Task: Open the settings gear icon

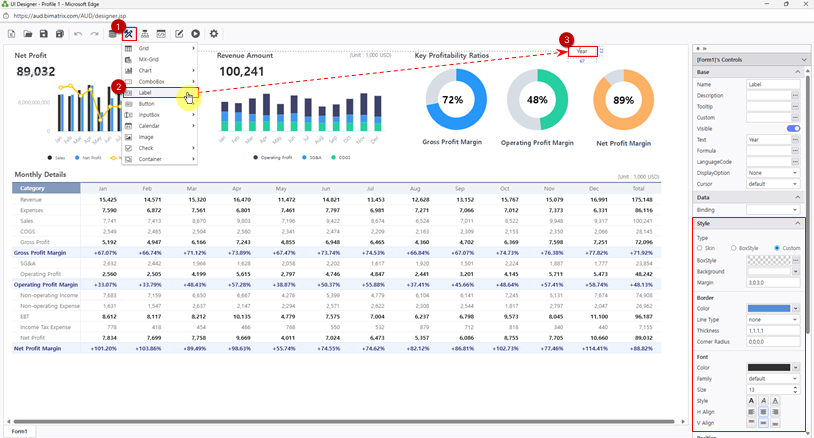Action: click(x=213, y=34)
